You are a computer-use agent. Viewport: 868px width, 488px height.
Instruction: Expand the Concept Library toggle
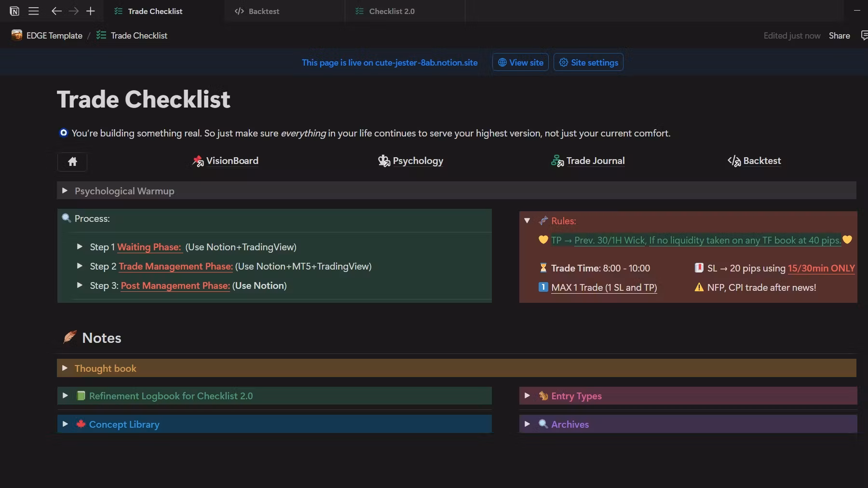(x=65, y=424)
